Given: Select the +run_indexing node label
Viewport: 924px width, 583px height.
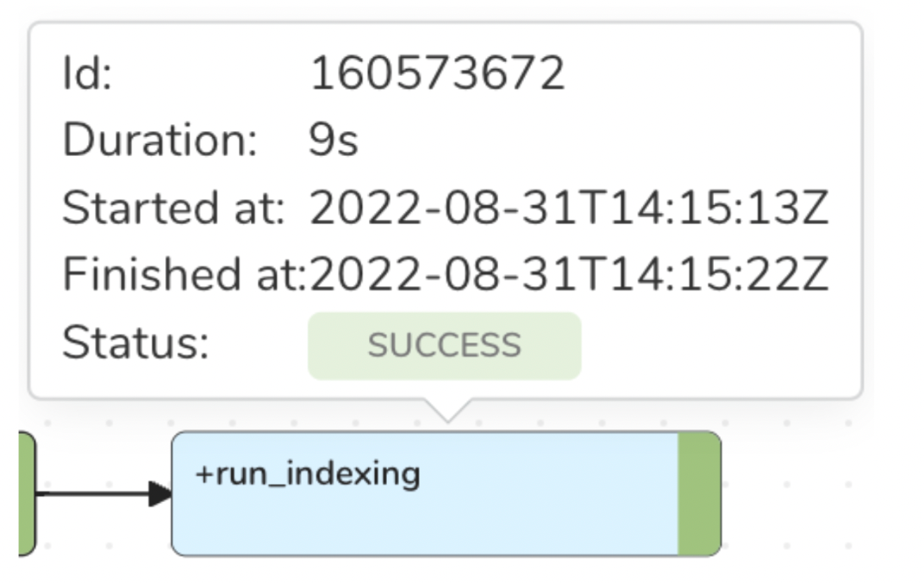Looking at the screenshot, I should 308,473.
